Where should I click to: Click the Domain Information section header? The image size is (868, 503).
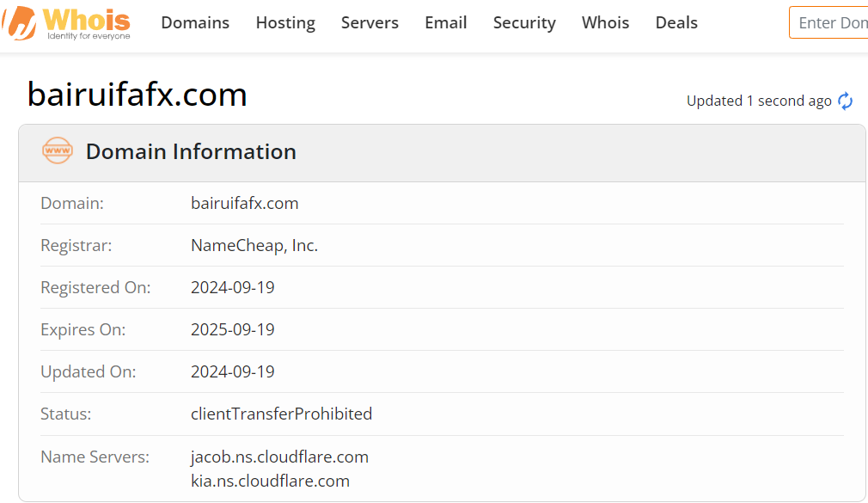click(x=442, y=153)
